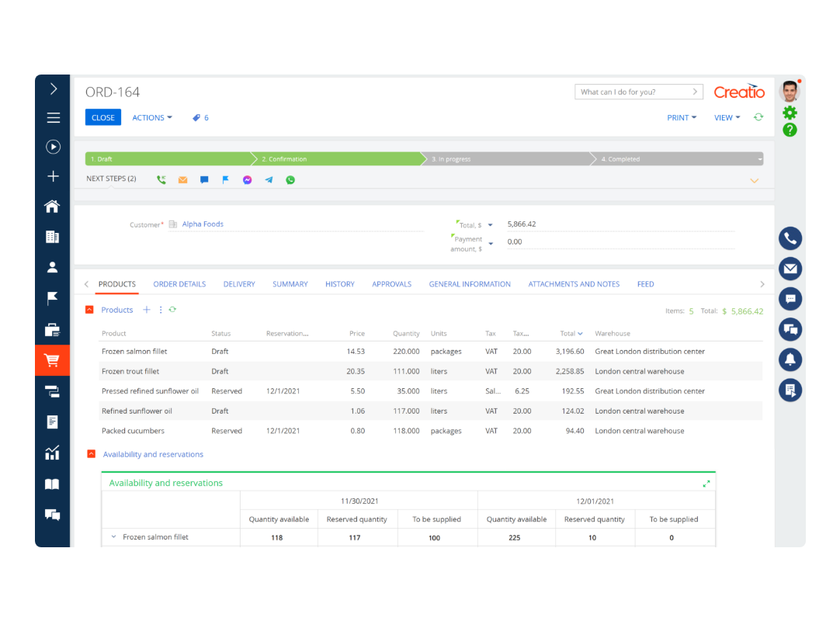Expand the Frozen salmon fillet row
The image size is (840, 621).
click(113, 536)
